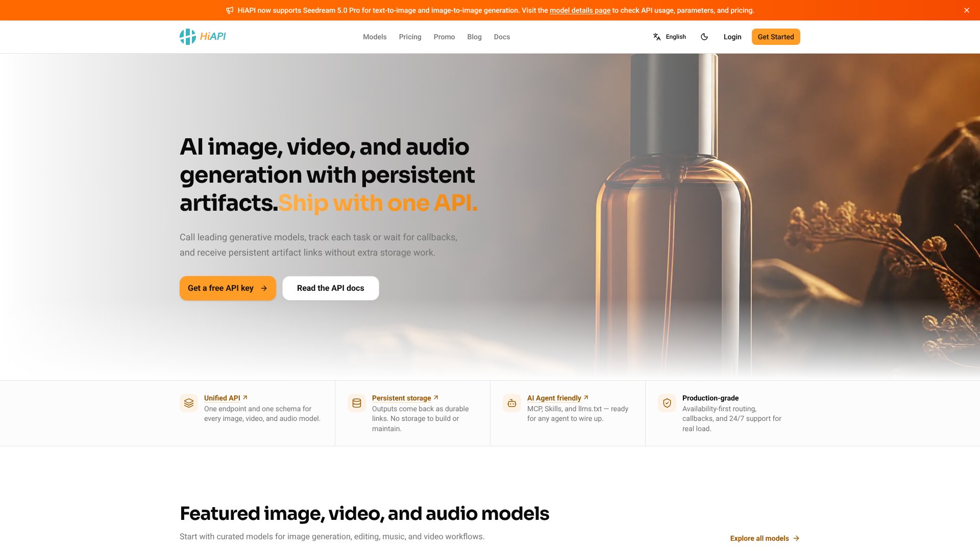
Task: Open the Blog navigation link
Action: point(474,37)
